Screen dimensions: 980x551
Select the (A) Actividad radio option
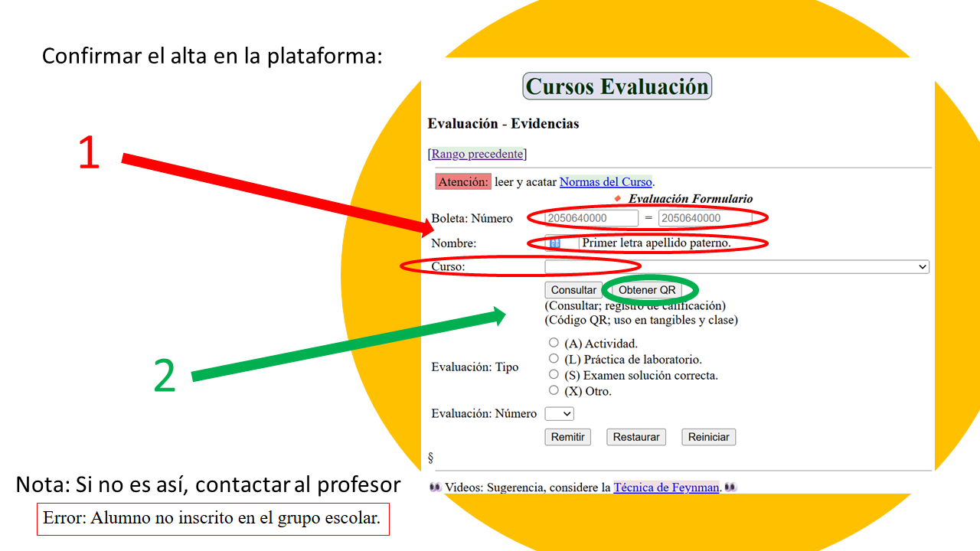coord(554,343)
